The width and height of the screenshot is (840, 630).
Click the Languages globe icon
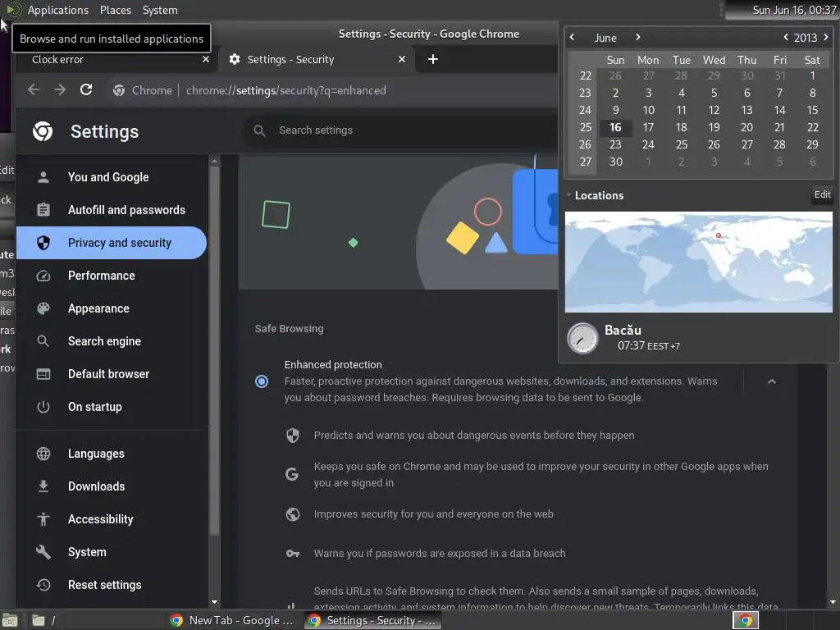pos(43,454)
